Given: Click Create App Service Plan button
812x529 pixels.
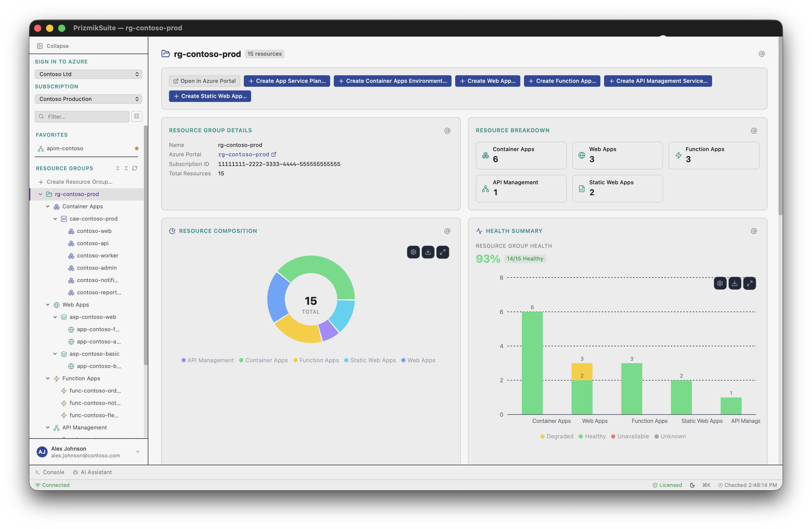Looking at the screenshot, I should [287, 81].
